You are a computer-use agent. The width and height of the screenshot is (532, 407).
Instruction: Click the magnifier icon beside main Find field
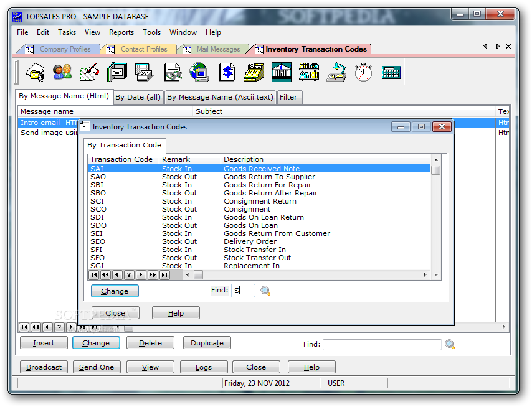pyautogui.click(x=450, y=344)
